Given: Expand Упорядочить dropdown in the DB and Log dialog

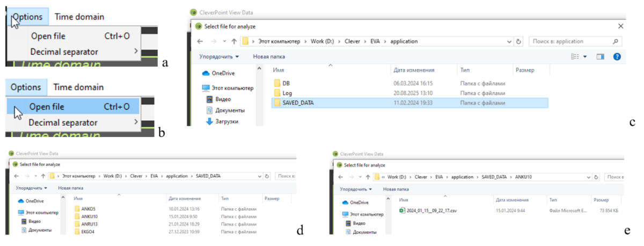Looking at the screenshot, I should pyautogui.click(x=219, y=56).
